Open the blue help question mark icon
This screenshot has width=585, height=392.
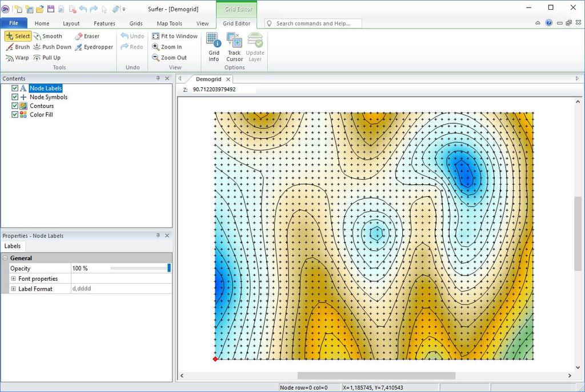[549, 23]
